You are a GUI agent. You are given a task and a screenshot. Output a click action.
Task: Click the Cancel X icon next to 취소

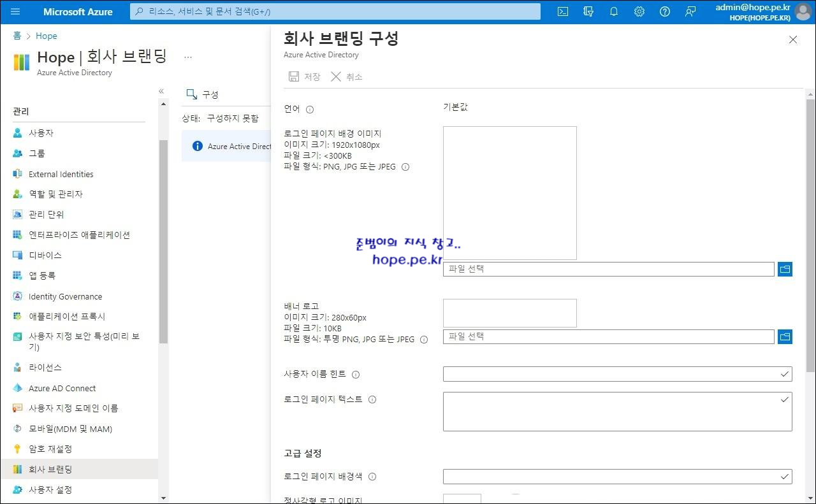336,76
